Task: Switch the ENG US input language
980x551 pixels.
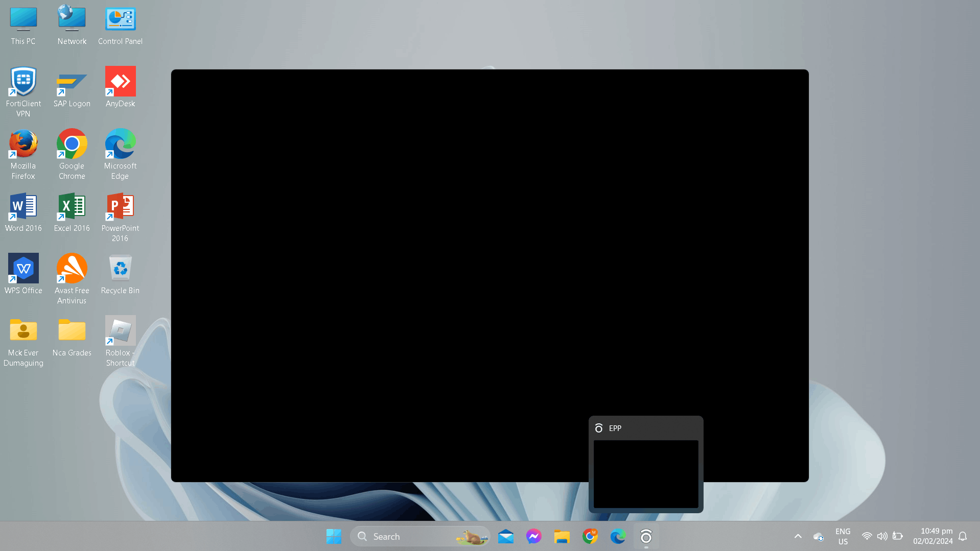Action: coord(843,536)
